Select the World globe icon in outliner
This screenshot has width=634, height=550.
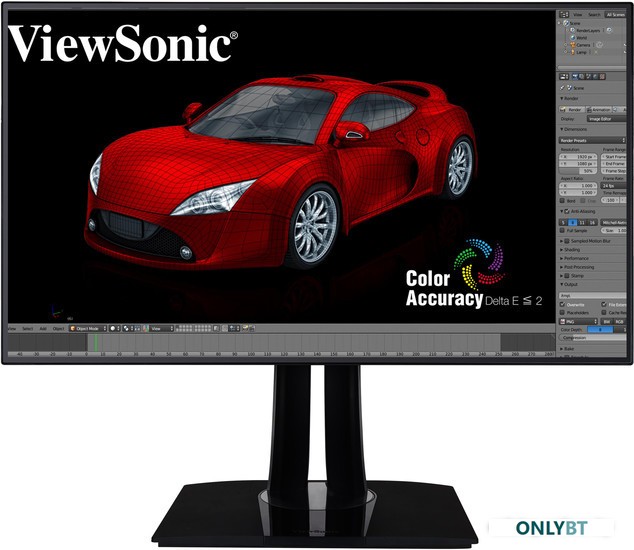573,38
